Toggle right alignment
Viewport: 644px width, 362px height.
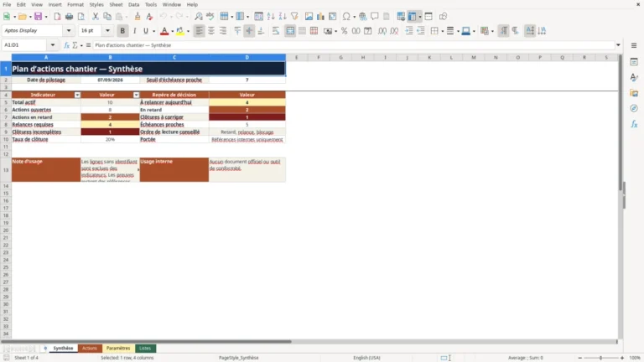(x=223, y=31)
